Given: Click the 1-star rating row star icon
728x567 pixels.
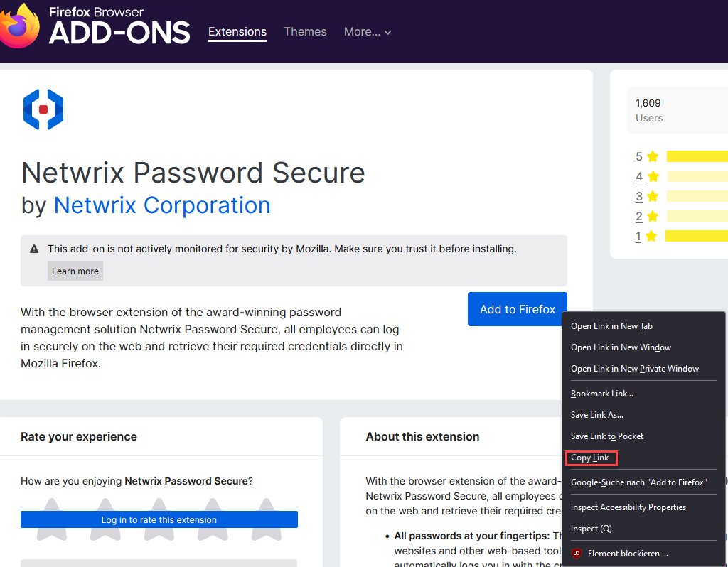Looking at the screenshot, I should click(651, 237).
